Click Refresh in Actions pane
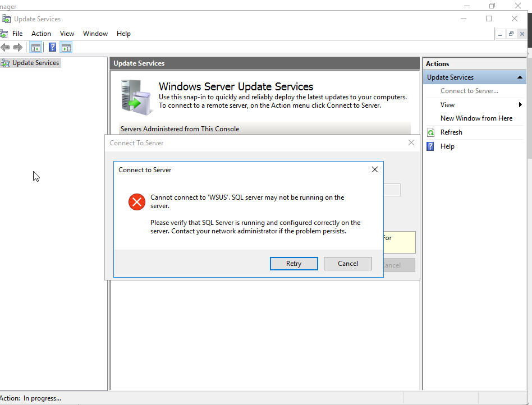532x405 pixels. click(451, 132)
